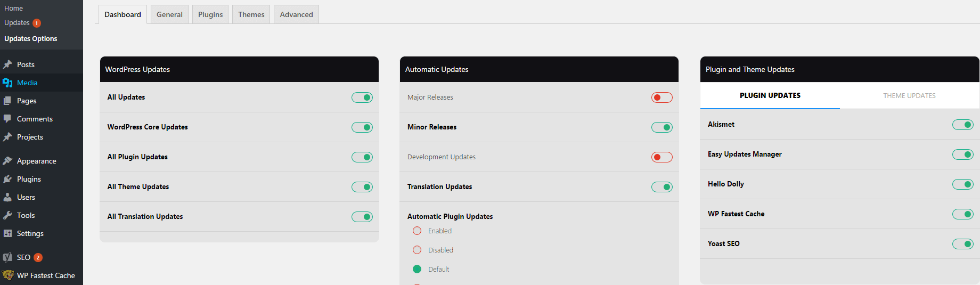The width and height of the screenshot is (980, 285).
Task: Open the Themes tab
Action: pyautogui.click(x=251, y=14)
